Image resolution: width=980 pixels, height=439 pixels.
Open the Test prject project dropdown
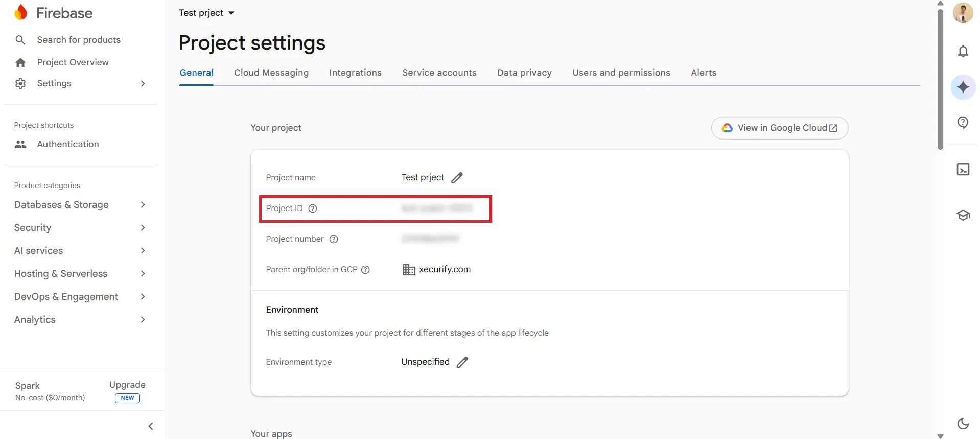pyautogui.click(x=206, y=13)
